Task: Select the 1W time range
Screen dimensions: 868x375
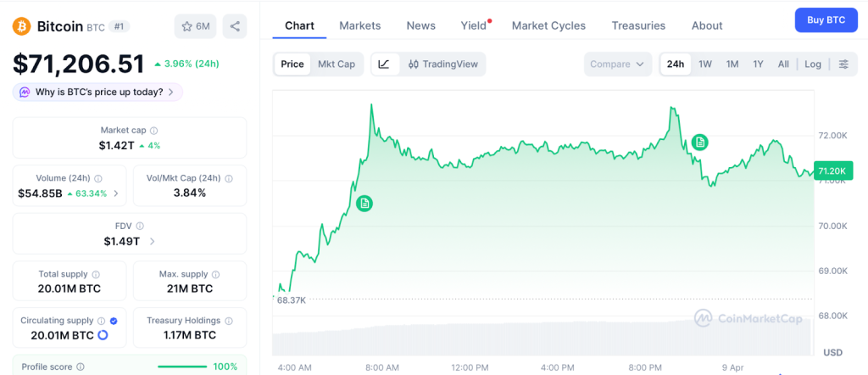Action: click(x=704, y=64)
